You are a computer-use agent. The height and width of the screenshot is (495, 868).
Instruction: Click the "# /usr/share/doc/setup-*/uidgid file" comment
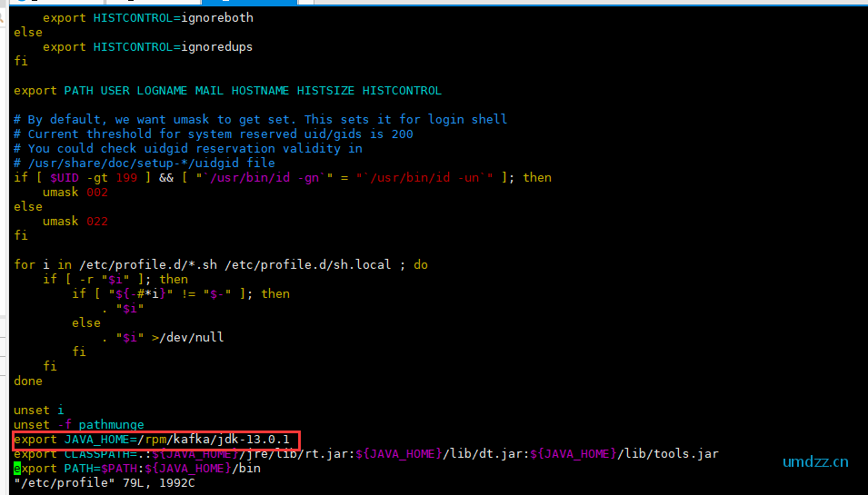click(x=145, y=163)
